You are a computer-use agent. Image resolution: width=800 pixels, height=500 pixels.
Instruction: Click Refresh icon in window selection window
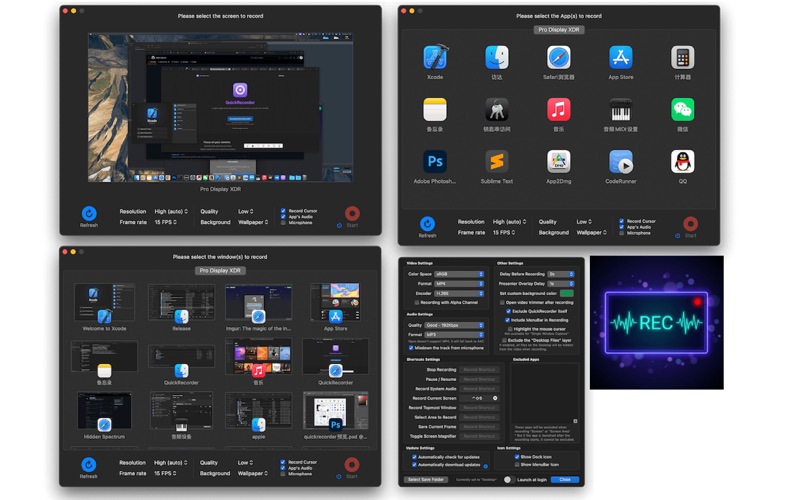88,465
